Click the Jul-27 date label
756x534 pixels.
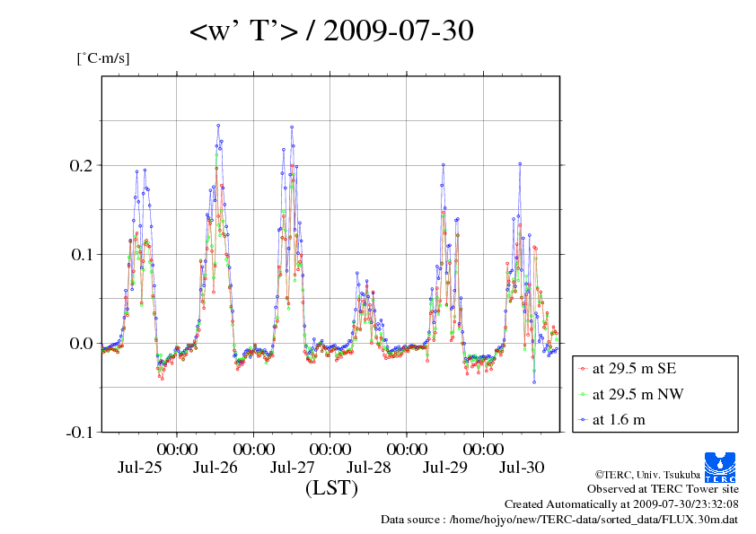292,467
